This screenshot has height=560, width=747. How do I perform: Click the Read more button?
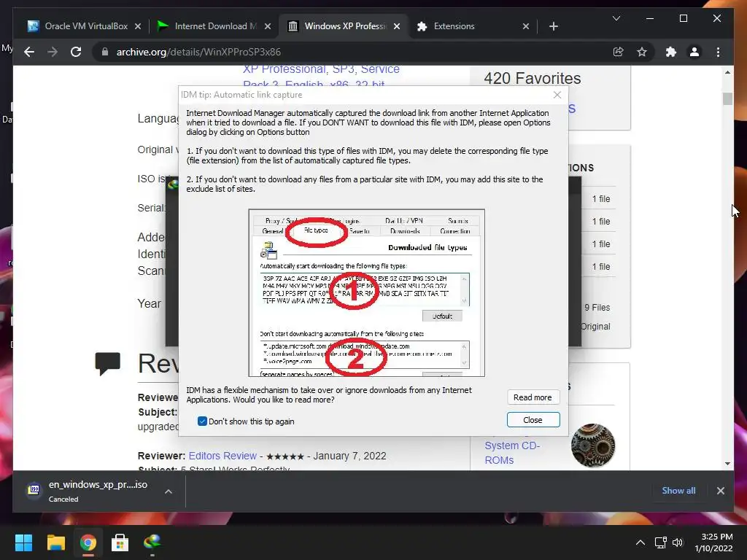coord(533,397)
